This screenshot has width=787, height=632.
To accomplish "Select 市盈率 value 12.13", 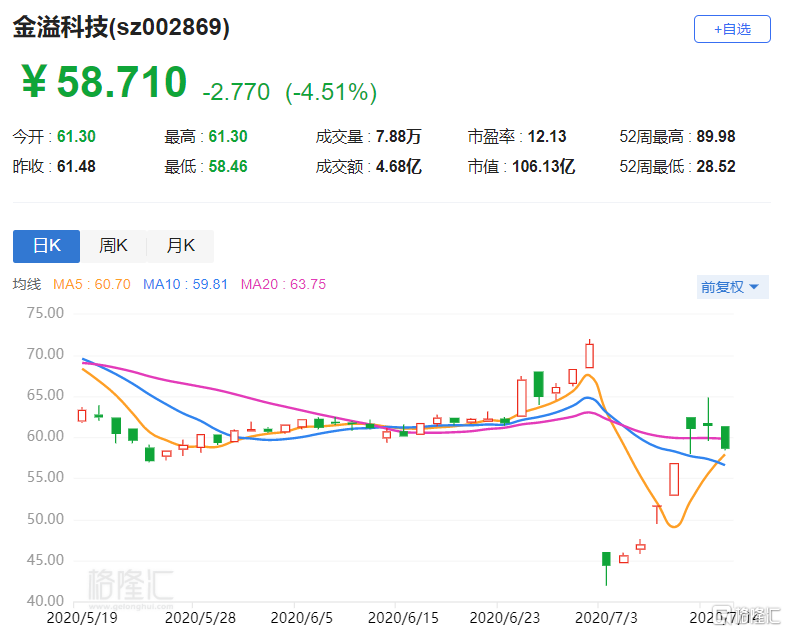I will click(x=547, y=137).
